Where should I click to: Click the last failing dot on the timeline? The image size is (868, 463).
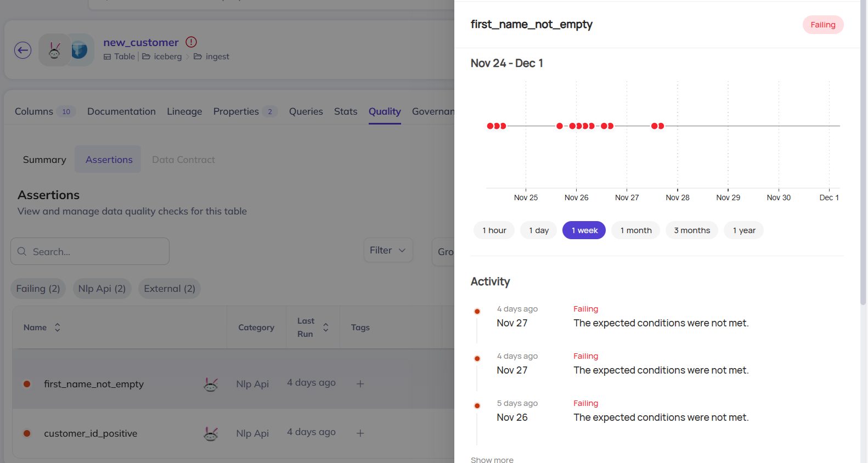[x=661, y=126]
